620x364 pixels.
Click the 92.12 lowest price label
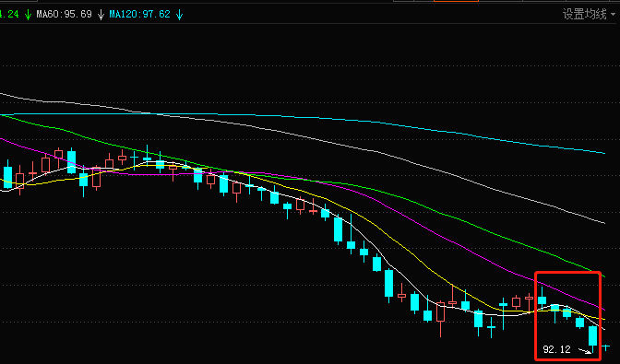[556, 349]
